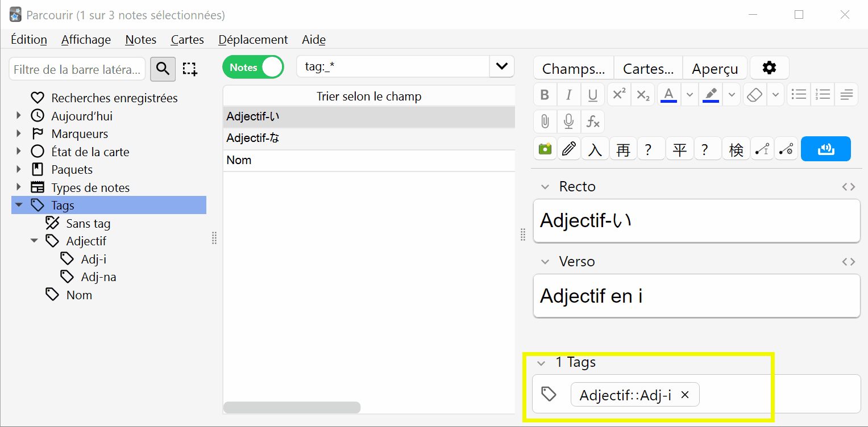The width and height of the screenshot is (868, 427).
Task: Click the node-with-text-cursor add-on icon
Action: [762, 149]
